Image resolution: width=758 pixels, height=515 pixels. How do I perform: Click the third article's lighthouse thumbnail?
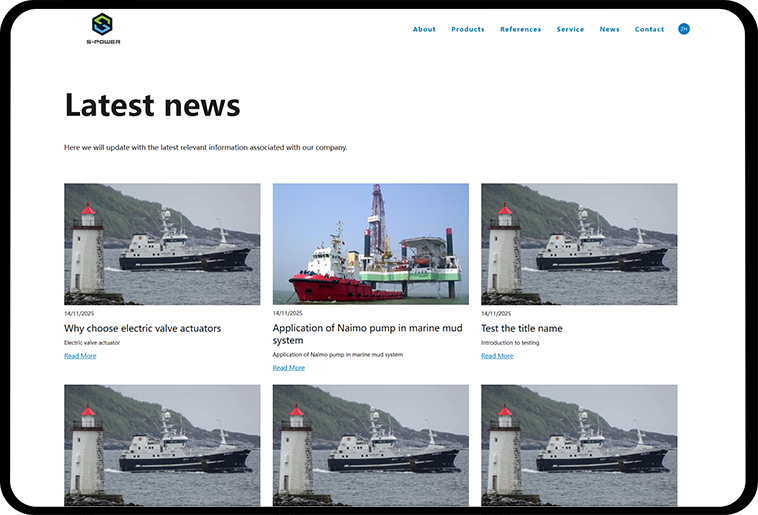coord(579,244)
